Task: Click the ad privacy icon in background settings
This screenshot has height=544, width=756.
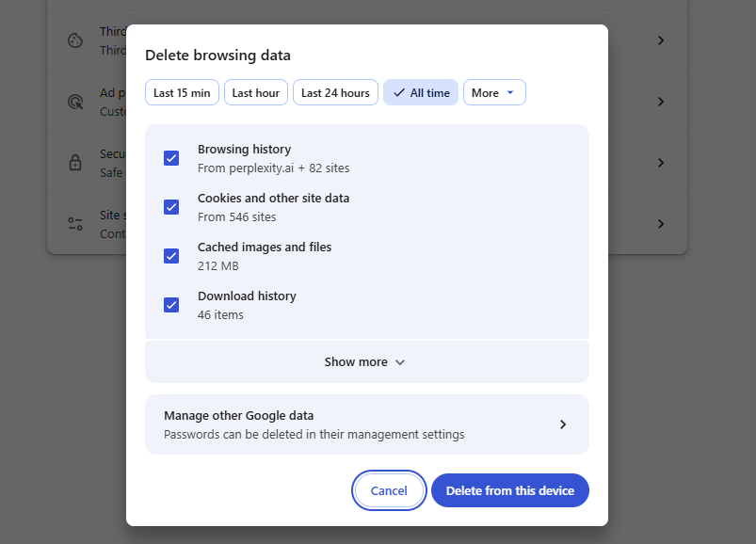Action: click(75, 102)
